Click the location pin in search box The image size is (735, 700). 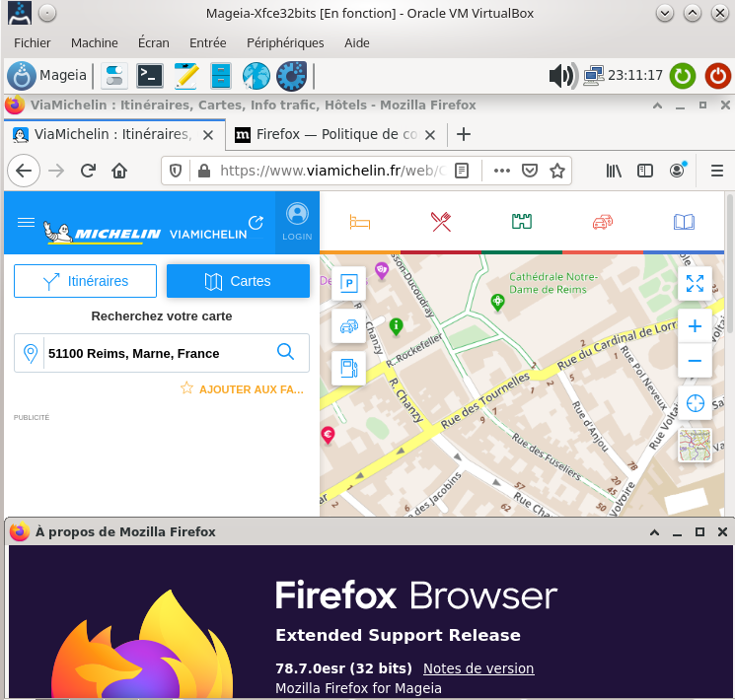(x=31, y=353)
